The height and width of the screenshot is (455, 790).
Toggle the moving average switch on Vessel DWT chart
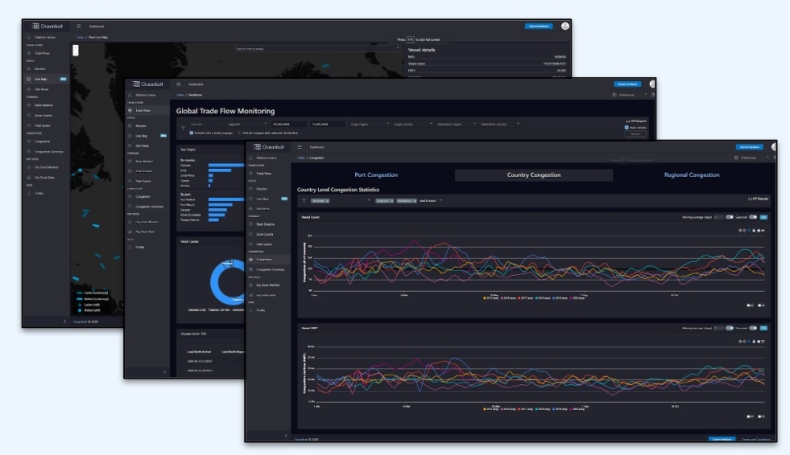coord(727,328)
